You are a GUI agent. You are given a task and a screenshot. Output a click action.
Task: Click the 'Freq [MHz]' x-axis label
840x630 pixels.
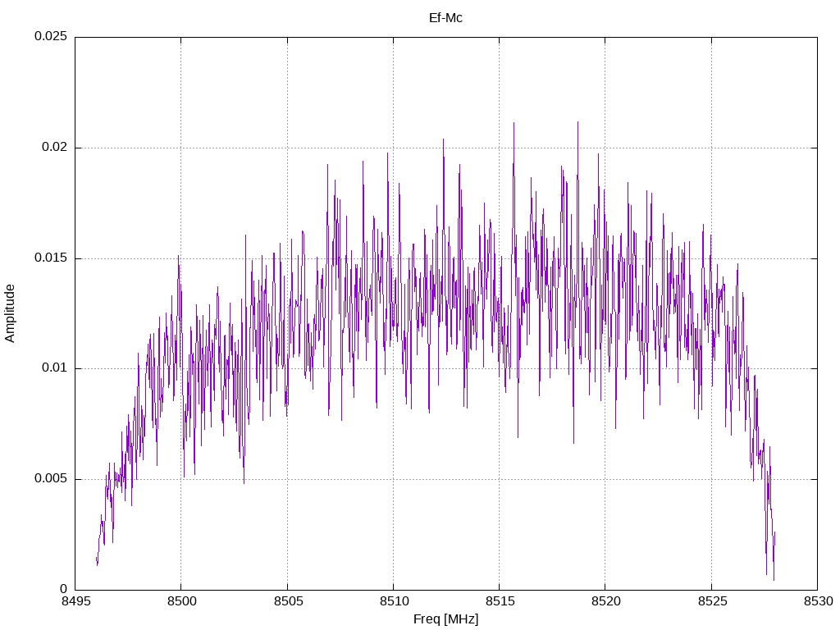(445, 619)
